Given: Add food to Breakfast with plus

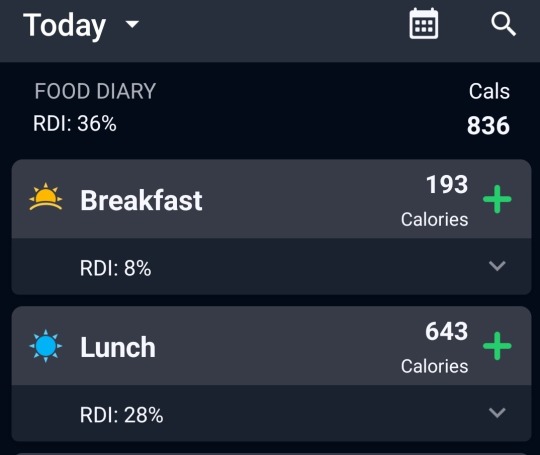Looking at the screenshot, I should (x=497, y=199).
